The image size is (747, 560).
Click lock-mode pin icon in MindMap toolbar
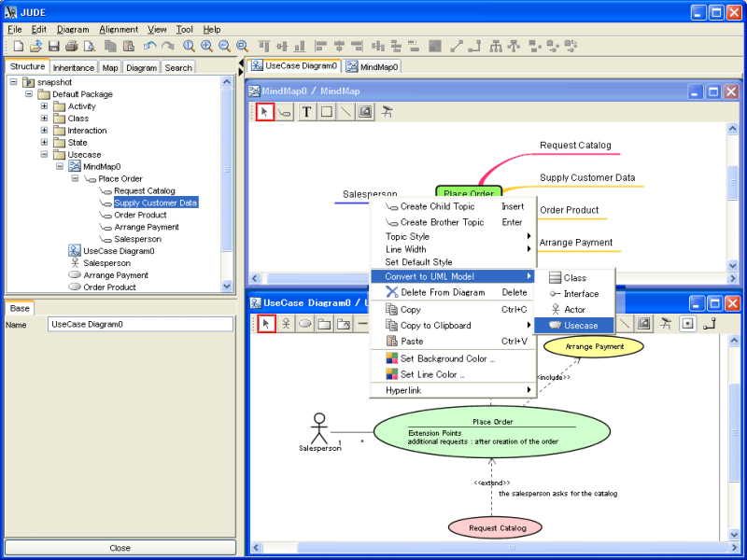(x=388, y=112)
